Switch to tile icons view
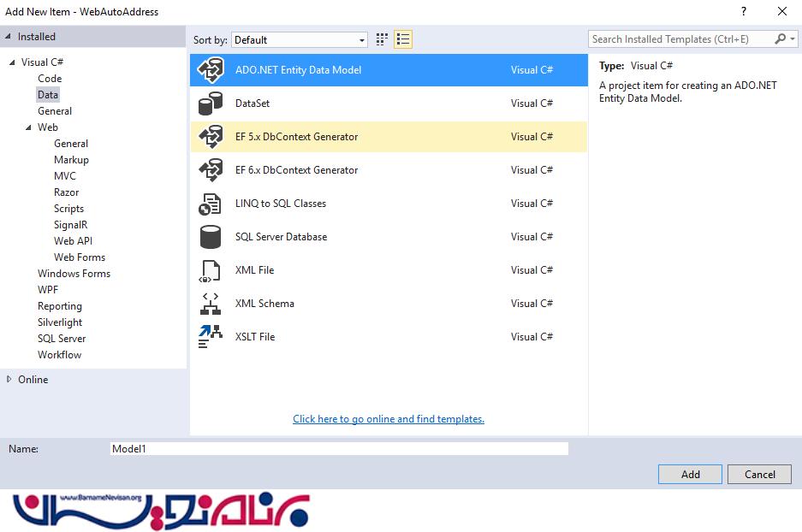The width and height of the screenshot is (802, 532). (x=382, y=39)
